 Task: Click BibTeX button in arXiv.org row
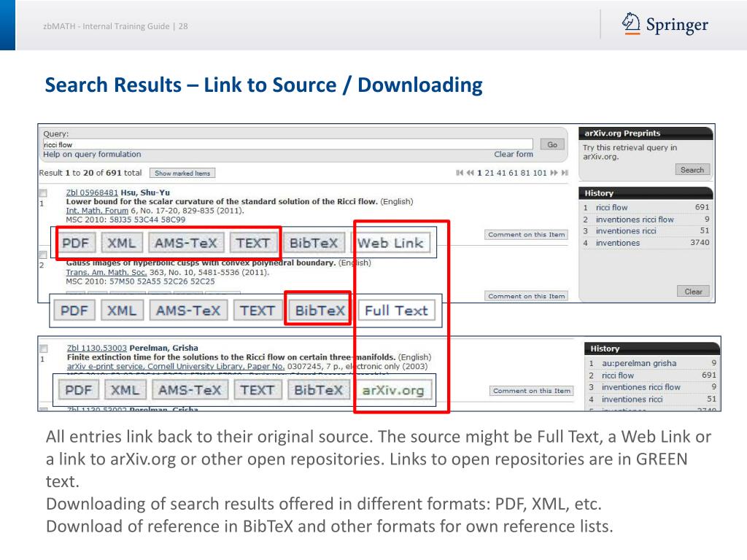[318, 390]
